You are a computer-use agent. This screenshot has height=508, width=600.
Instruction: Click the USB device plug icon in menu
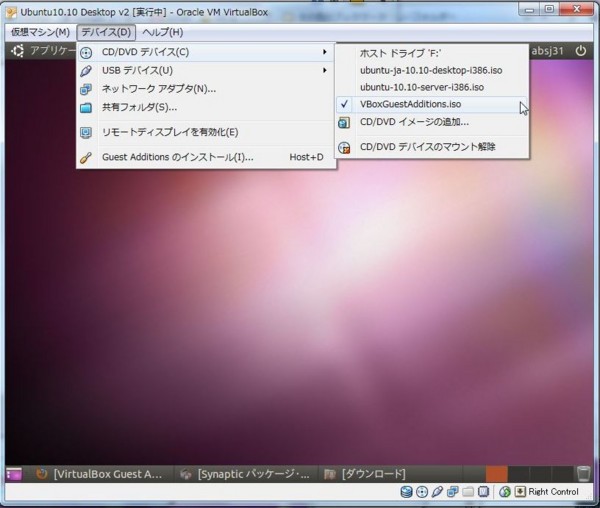coord(86,71)
